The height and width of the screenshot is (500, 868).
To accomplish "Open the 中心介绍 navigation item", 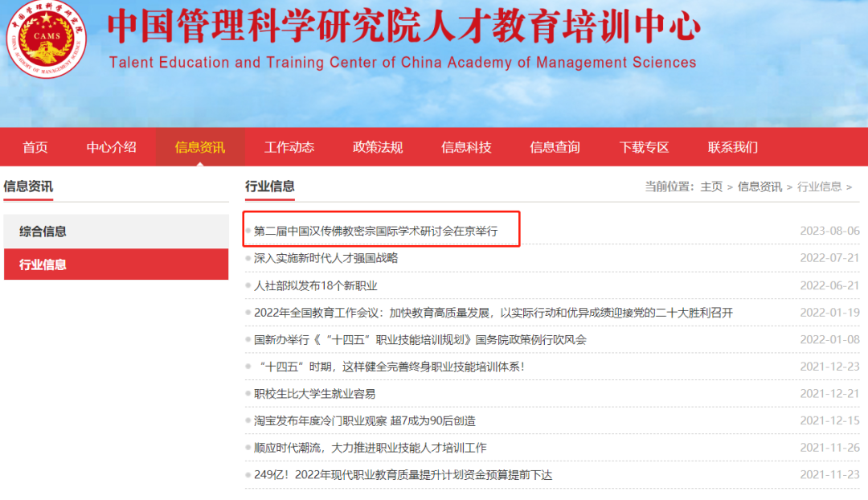I will click(111, 147).
